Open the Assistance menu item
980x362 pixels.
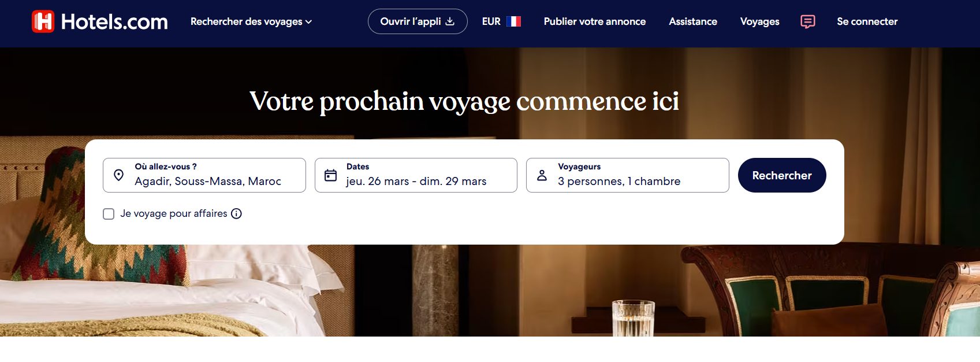(x=693, y=21)
